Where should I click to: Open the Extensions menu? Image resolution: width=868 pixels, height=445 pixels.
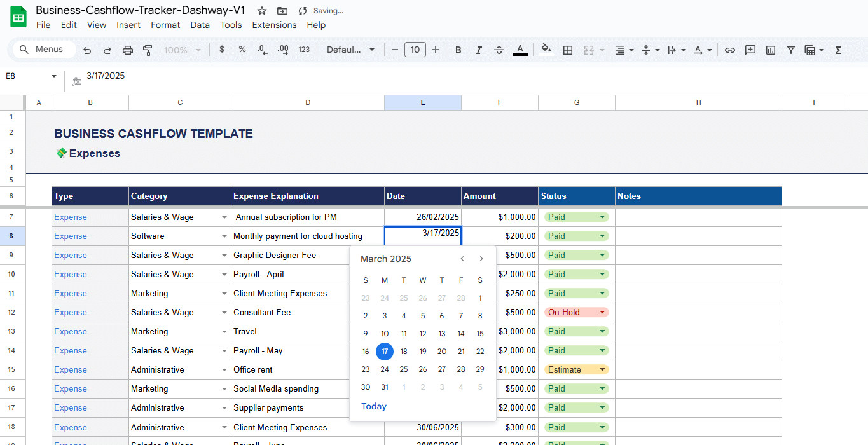[x=274, y=25]
